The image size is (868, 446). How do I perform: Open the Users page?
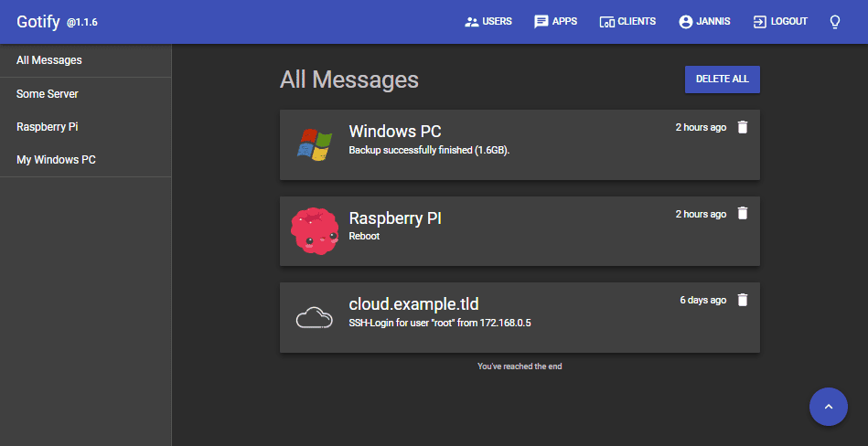coord(488,22)
